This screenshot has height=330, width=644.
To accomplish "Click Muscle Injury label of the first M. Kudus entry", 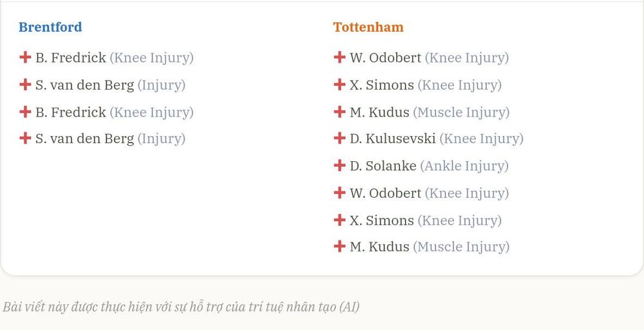I will click(461, 112).
